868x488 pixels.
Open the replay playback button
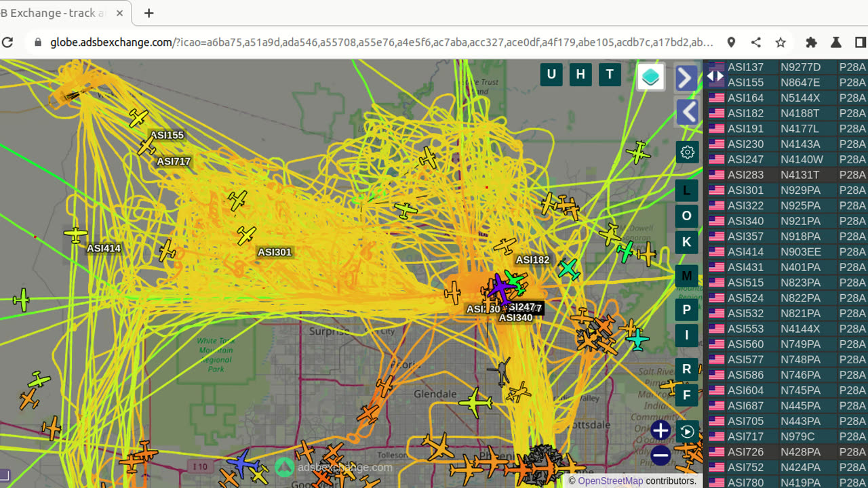(x=687, y=432)
